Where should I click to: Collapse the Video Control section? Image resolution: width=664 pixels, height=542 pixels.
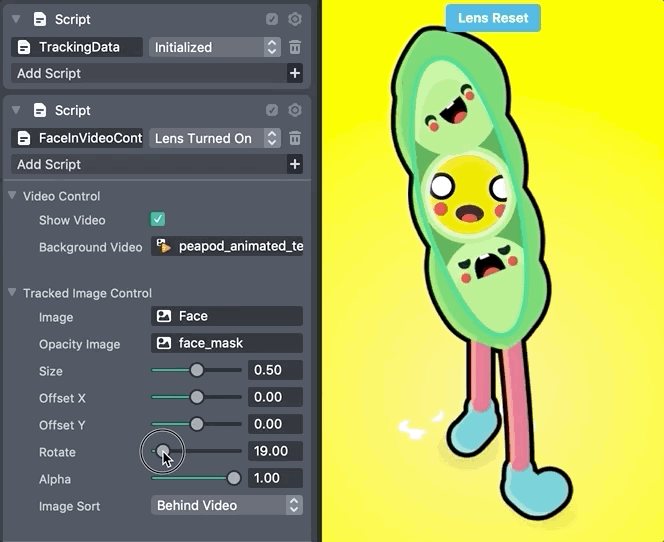(12, 195)
